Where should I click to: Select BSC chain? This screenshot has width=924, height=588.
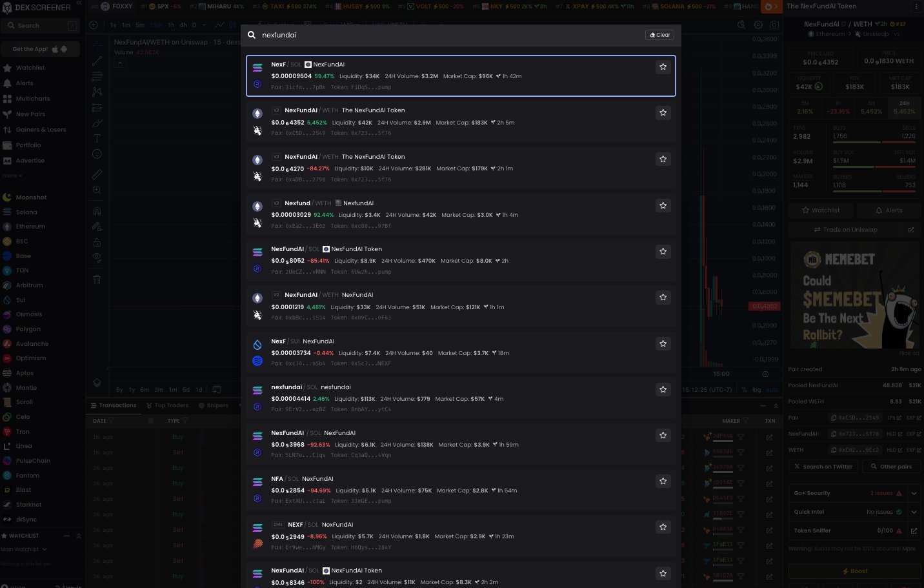click(x=22, y=241)
